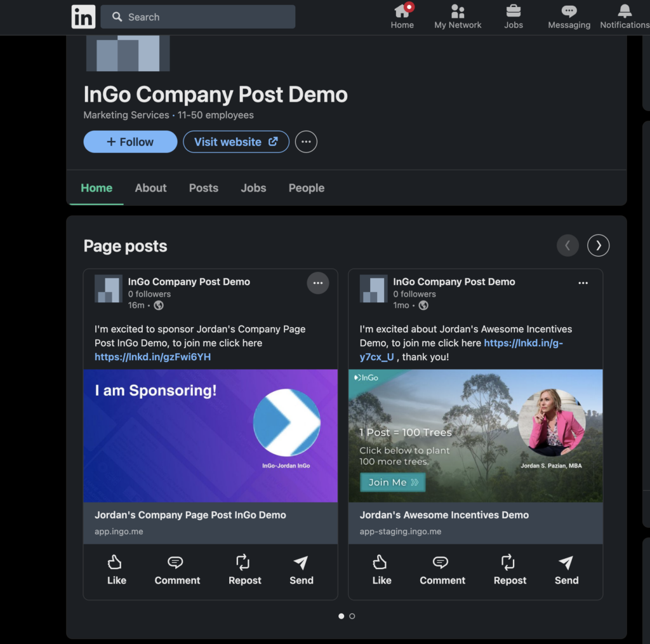
Task: Click the Join Me button in image
Action: tap(392, 482)
